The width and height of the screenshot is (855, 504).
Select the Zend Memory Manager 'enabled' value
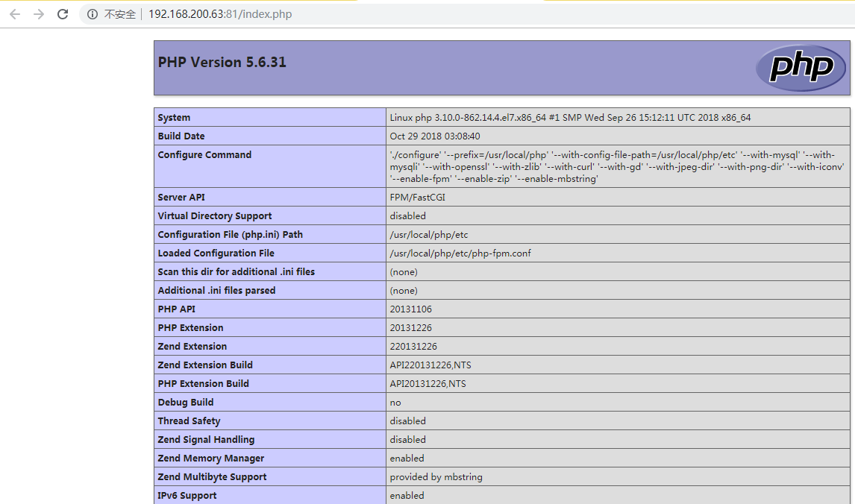click(x=407, y=459)
